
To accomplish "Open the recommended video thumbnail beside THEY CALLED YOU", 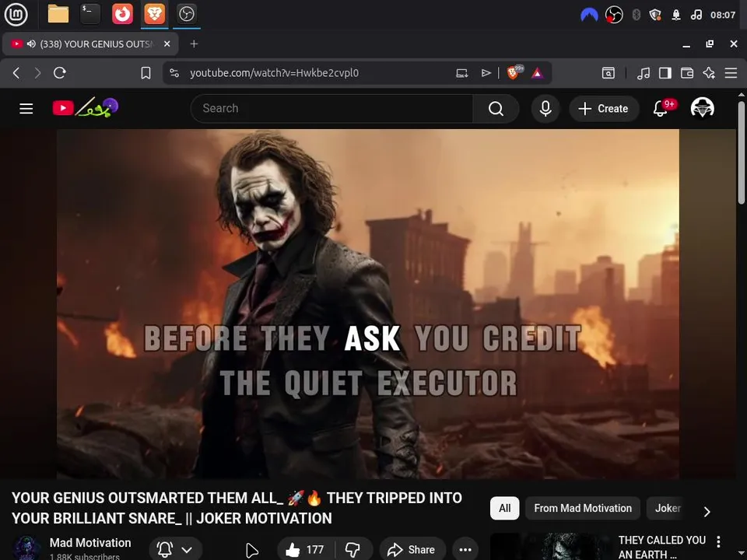I will coord(551,547).
